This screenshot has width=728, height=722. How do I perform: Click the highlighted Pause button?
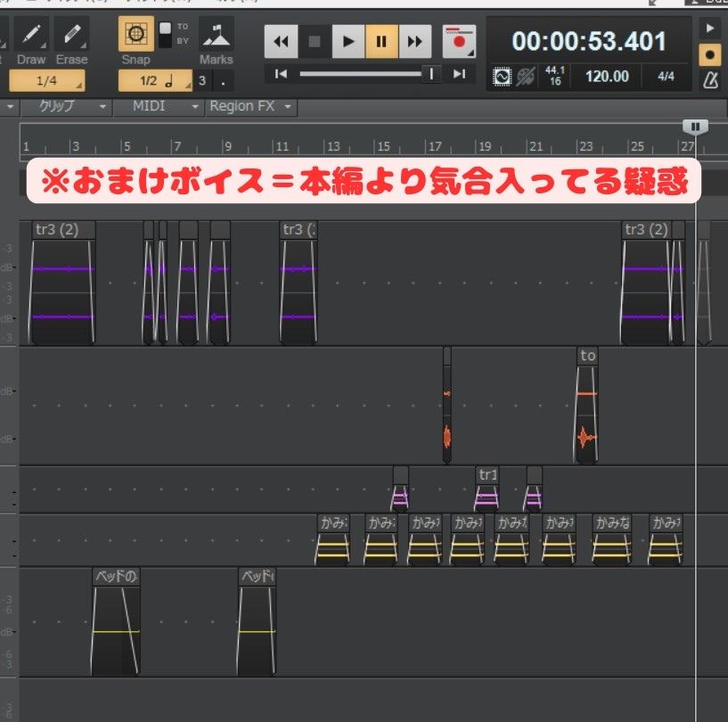click(381, 42)
